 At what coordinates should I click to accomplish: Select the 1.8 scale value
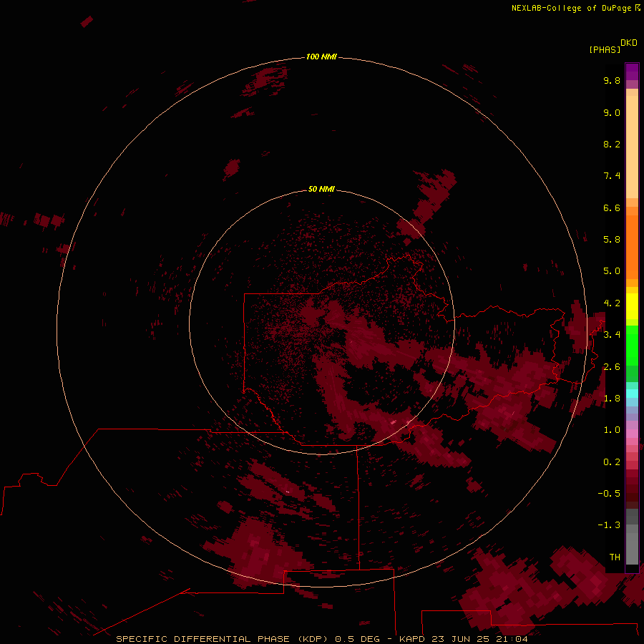tap(612, 399)
